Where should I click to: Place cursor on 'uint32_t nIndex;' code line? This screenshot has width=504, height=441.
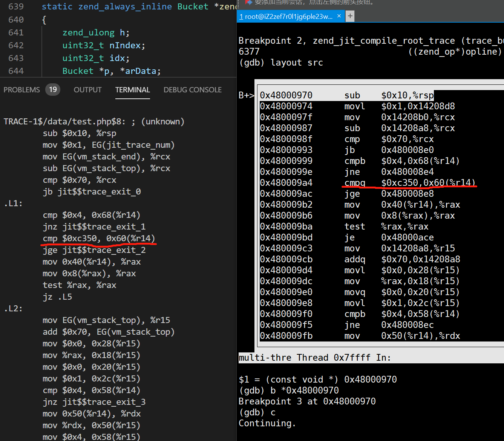pos(104,45)
